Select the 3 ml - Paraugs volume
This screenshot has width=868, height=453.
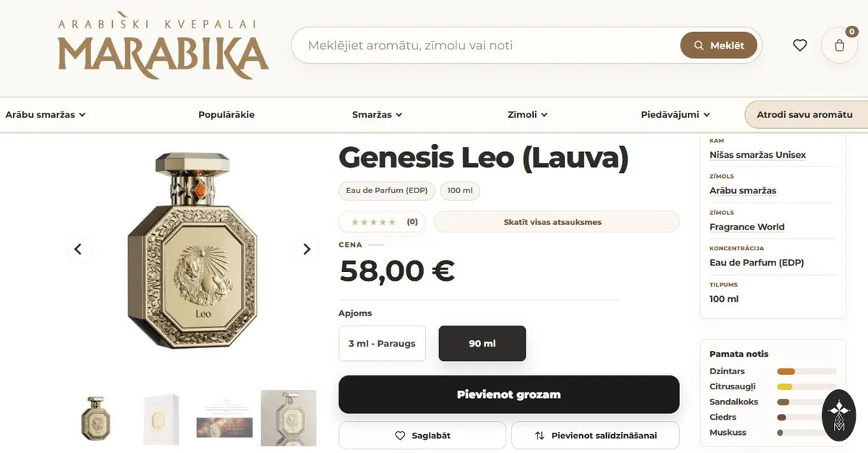coord(382,343)
